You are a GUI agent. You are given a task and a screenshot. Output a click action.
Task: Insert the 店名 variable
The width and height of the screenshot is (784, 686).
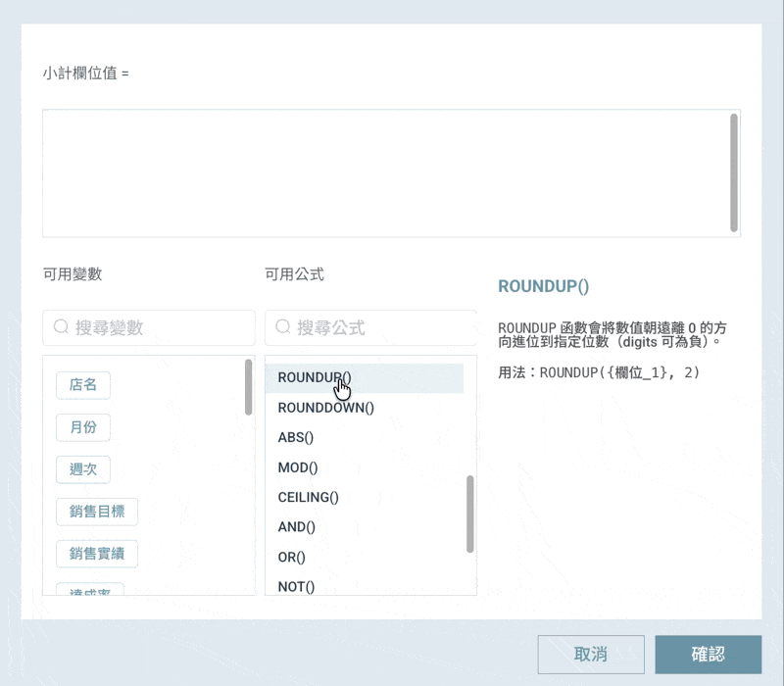click(83, 385)
